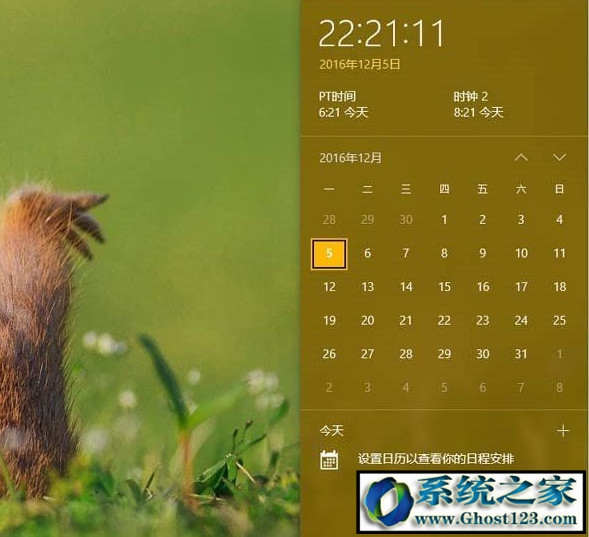Select November 28 greyed date

[329, 220]
